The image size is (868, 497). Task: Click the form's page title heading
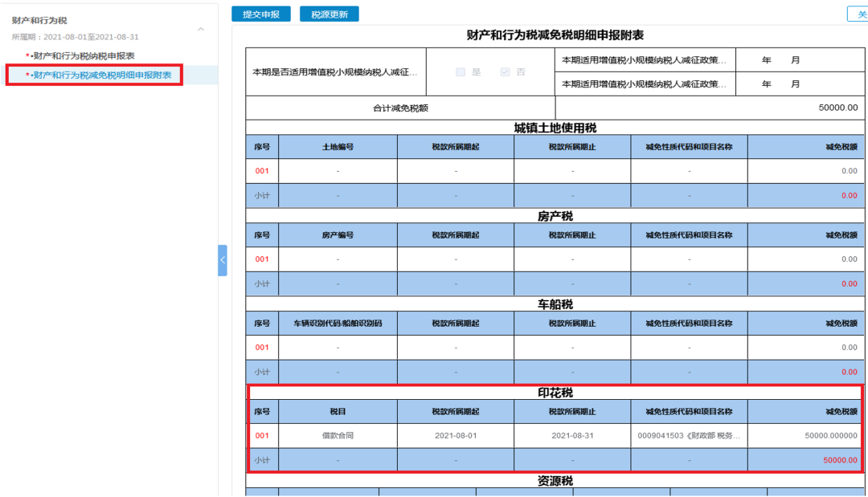(555, 35)
